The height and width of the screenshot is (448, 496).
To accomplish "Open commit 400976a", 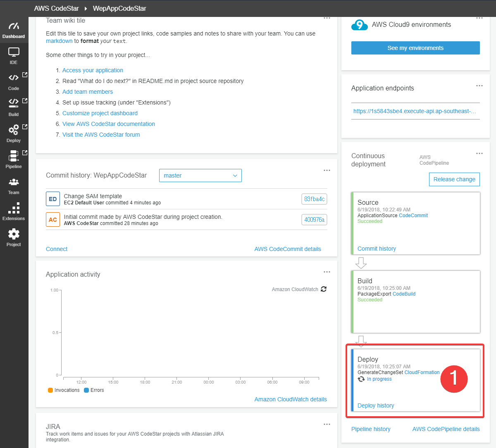I will 314,220.
